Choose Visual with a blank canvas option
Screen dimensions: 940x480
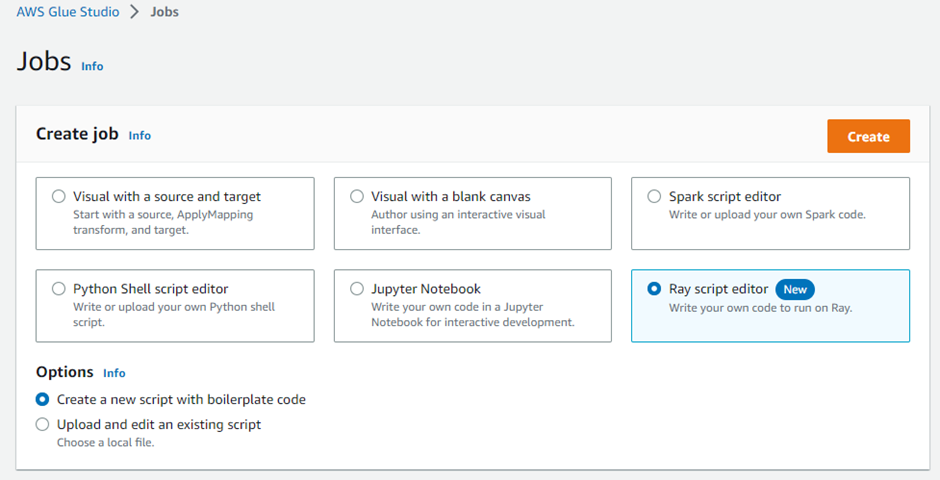click(357, 197)
